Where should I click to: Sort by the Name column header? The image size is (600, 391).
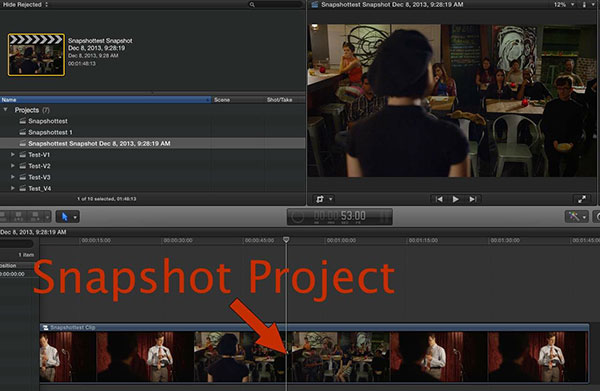point(105,100)
